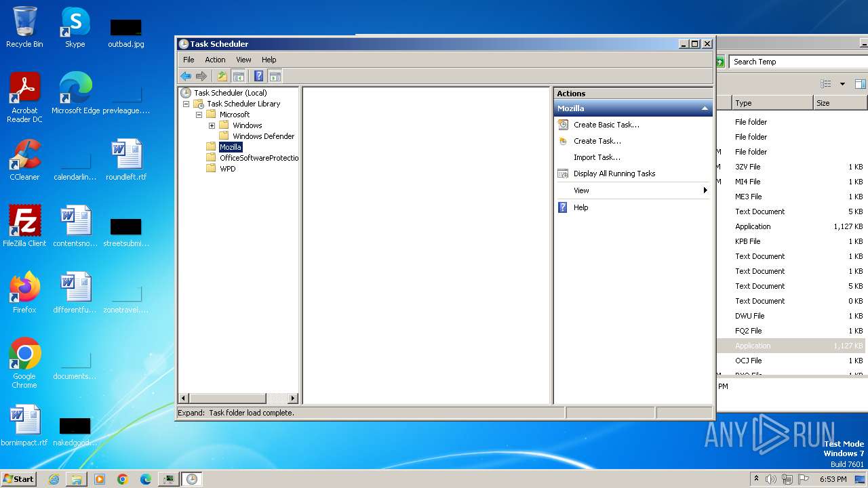Toggle the Show/Hide Console Tree toolbar icon
868x488 pixels.
click(238, 76)
